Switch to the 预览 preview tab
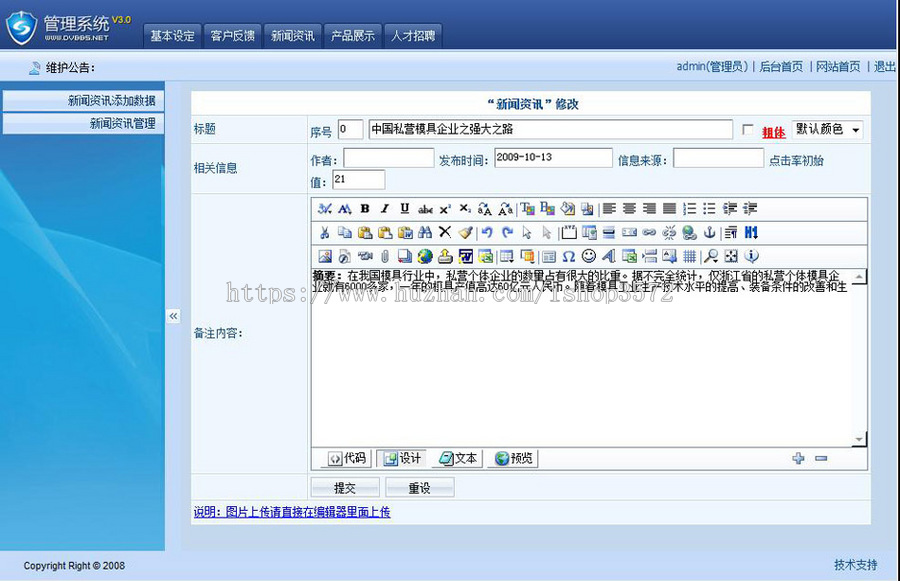Screen dimensions: 900x581 pyautogui.click(x=512, y=458)
